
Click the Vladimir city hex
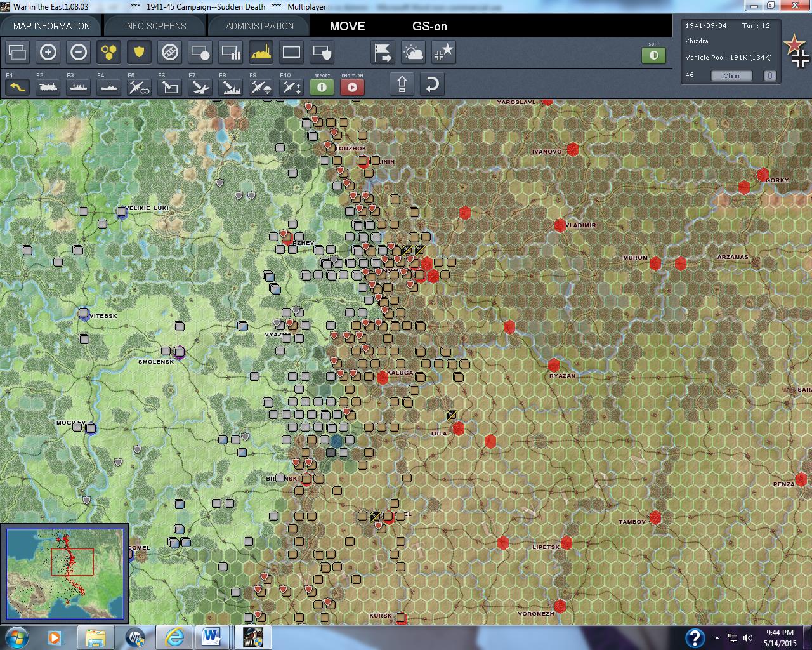(560, 225)
